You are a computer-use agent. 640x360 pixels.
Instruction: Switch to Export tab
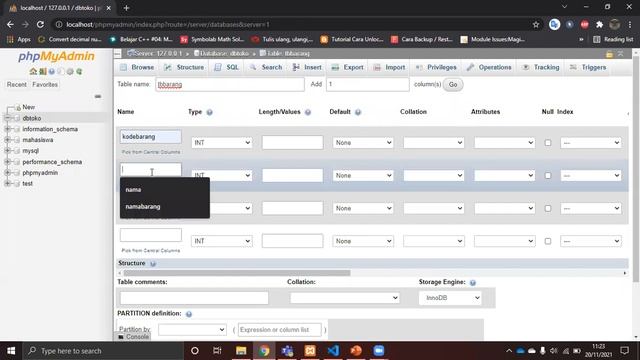pos(348,67)
